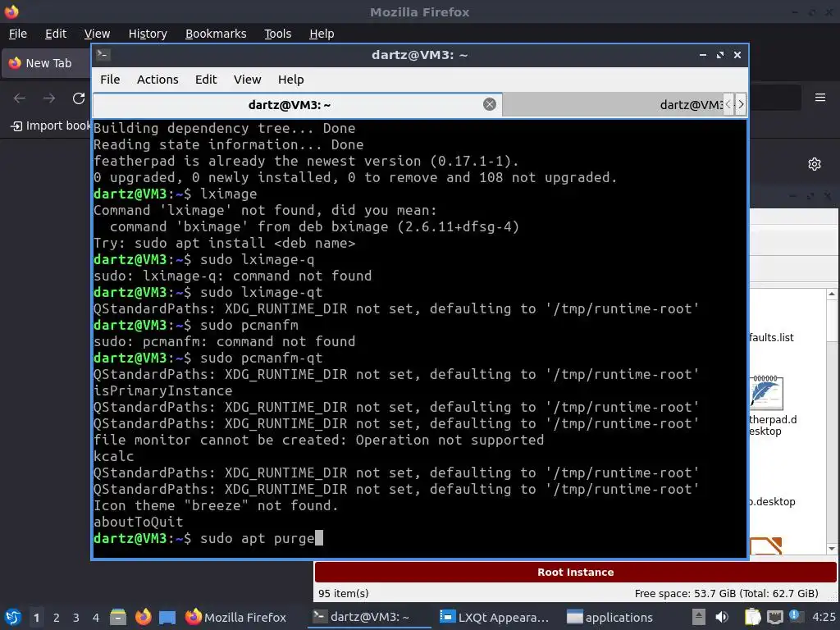Screen dimensions: 840x630
Task: Click the update notifier tray icon
Action: (795, 616)
